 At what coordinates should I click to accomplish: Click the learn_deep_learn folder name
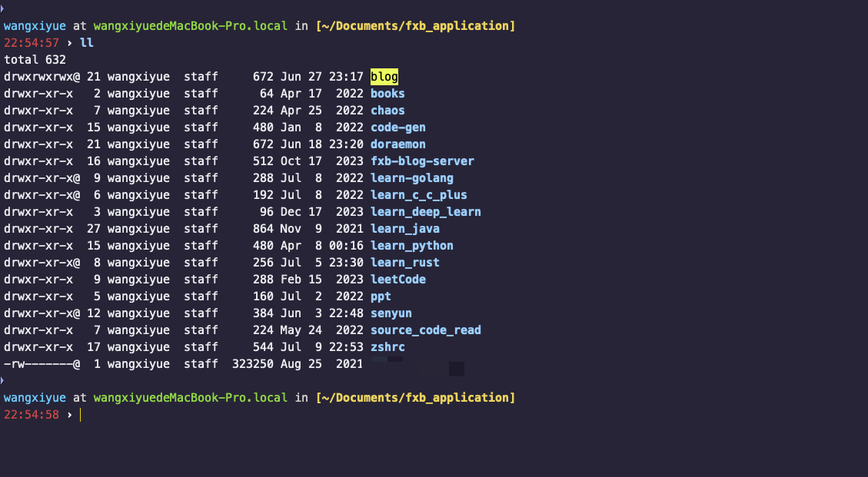pyautogui.click(x=425, y=212)
